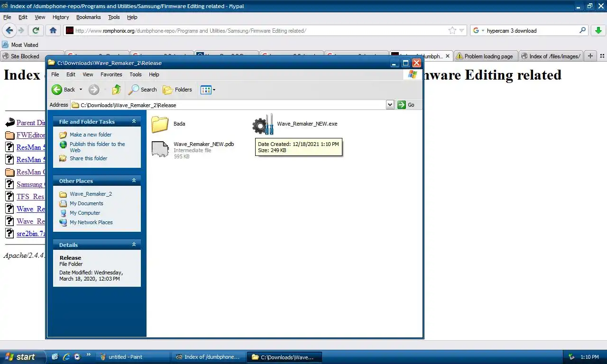Image resolution: width=607 pixels, height=364 pixels.
Task: Go up one folder level in Explorer
Action: click(116, 90)
